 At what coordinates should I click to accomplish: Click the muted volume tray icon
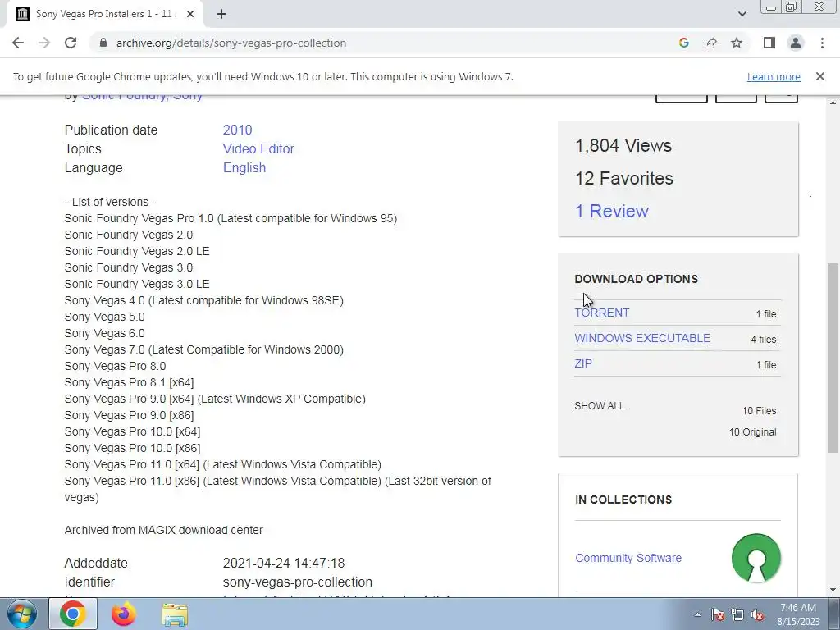[x=757, y=614]
